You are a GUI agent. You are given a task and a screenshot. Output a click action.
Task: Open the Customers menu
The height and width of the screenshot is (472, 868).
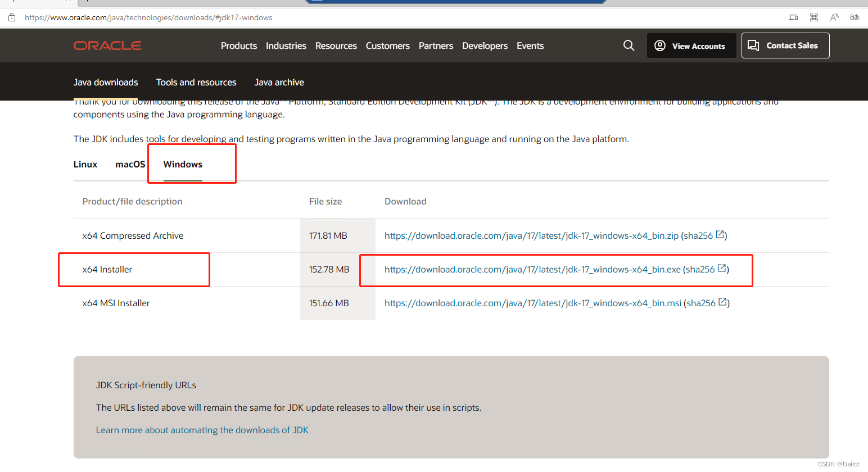388,46
